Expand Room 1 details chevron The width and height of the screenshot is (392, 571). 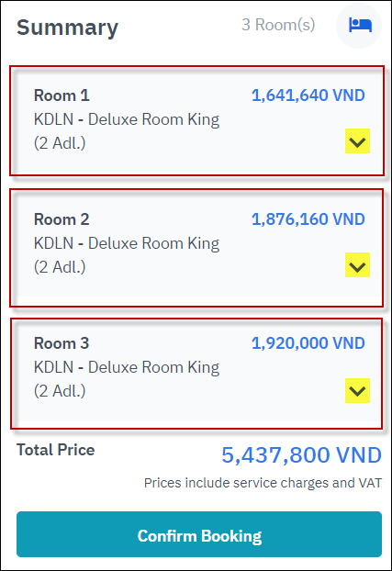(357, 141)
